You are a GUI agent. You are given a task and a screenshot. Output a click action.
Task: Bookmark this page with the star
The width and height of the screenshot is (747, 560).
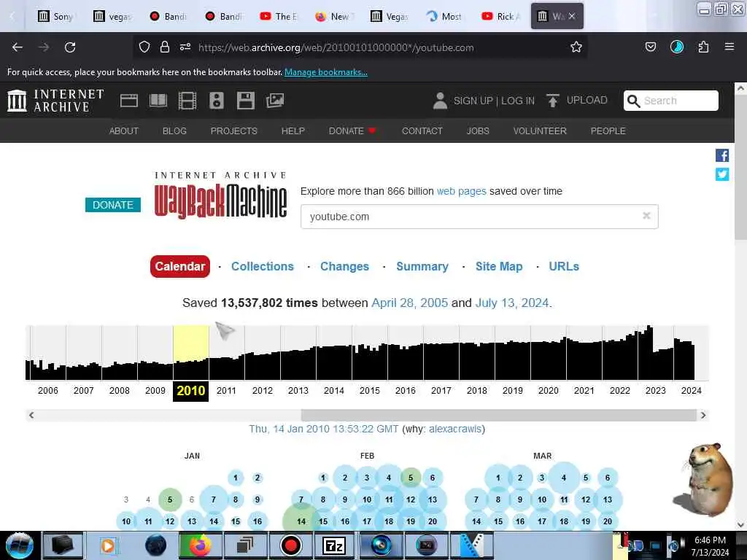576,47
